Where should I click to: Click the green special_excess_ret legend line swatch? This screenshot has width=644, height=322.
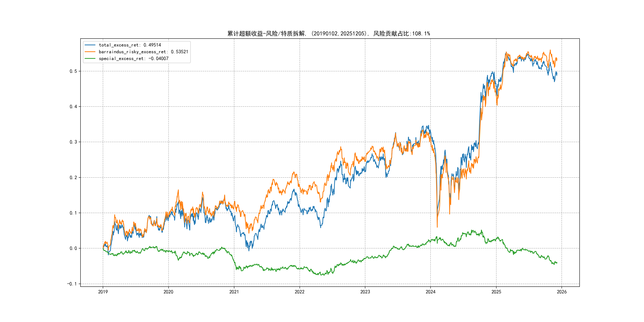pos(90,58)
